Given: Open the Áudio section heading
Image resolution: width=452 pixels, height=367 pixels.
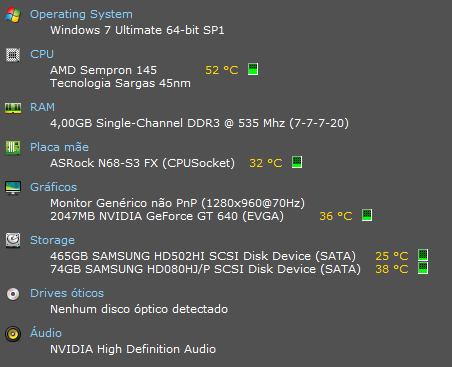Looking at the screenshot, I should [x=46, y=333].
